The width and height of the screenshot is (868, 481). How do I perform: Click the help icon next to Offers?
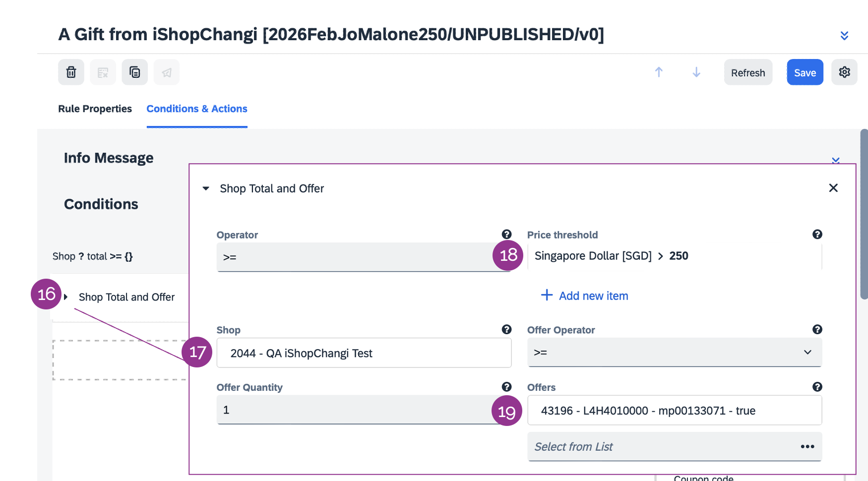tap(817, 387)
